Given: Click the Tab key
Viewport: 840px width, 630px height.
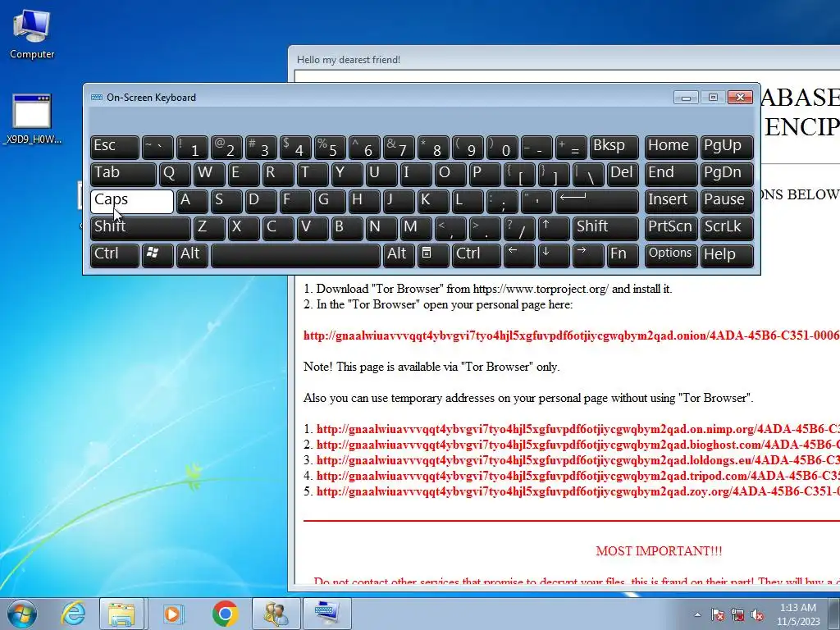Looking at the screenshot, I should click(123, 174).
